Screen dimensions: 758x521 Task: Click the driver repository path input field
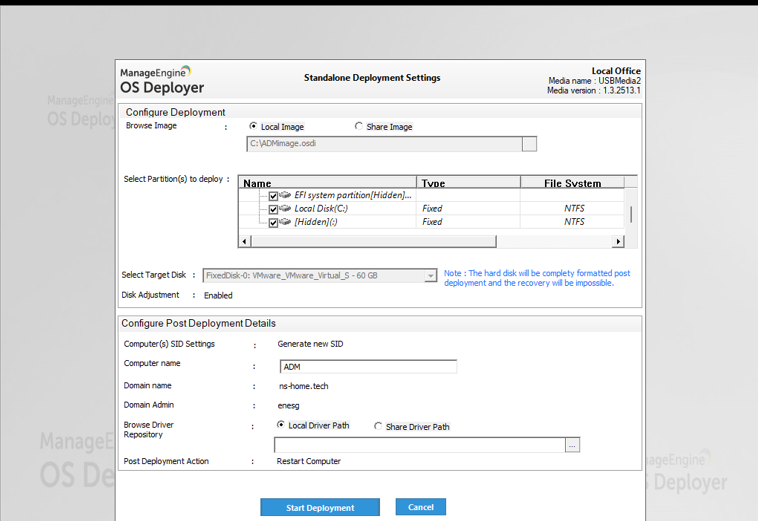pyautogui.click(x=420, y=445)
